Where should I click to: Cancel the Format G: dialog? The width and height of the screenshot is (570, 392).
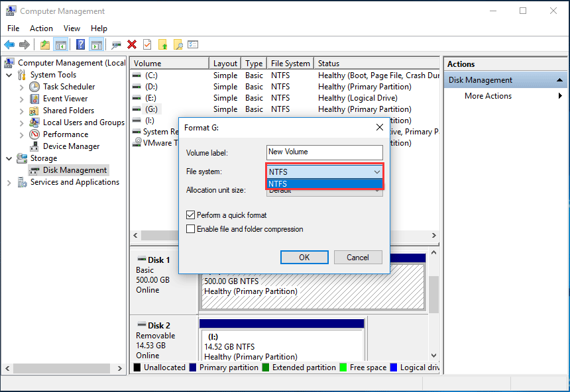(x=358, y=257)
